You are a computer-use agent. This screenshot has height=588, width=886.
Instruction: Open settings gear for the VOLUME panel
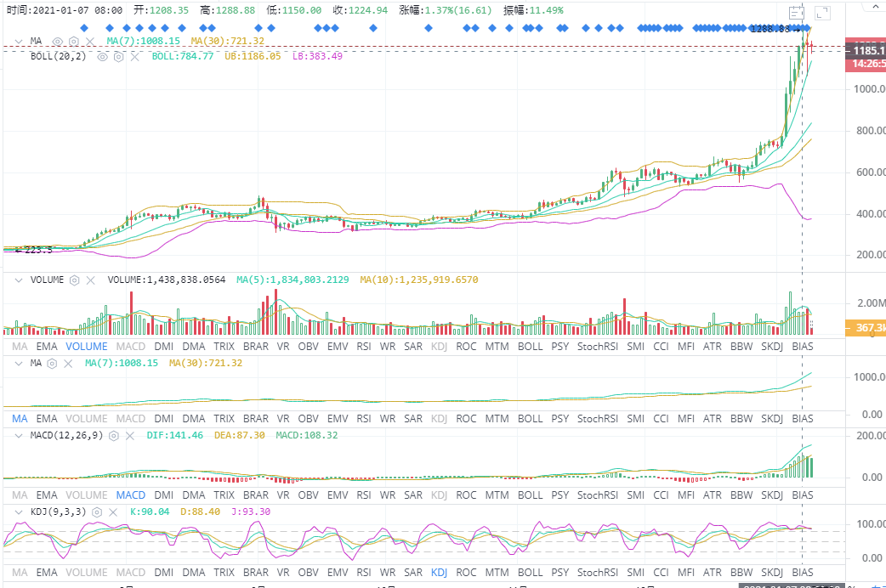tap(75, 280)
